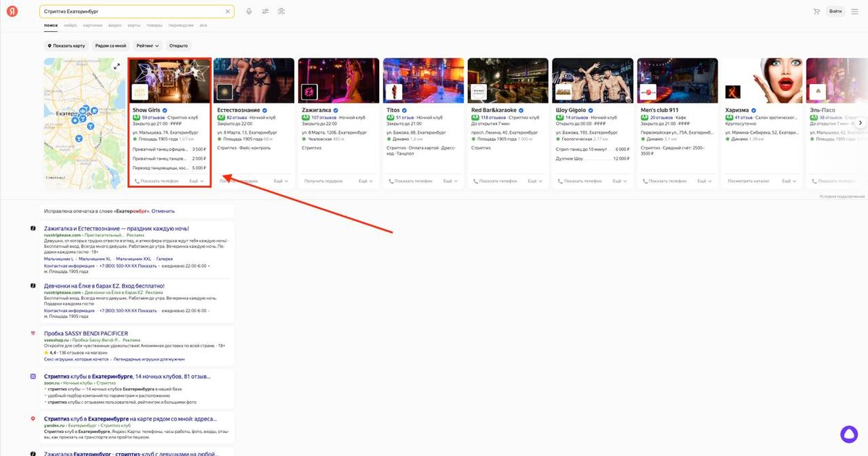The width and height of the screenshot is (868, 456).
Task: Click the Войти sign-in button
Action: pos(835,12)
